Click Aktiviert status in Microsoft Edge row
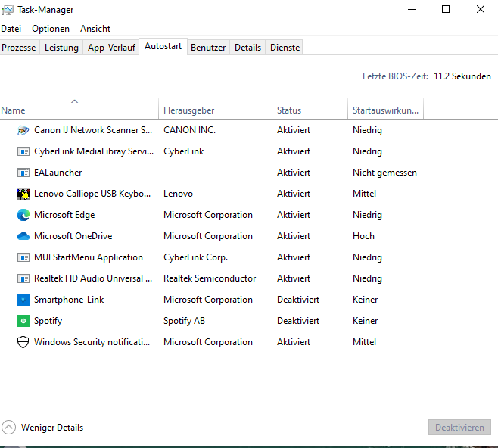 pos(294,215)
